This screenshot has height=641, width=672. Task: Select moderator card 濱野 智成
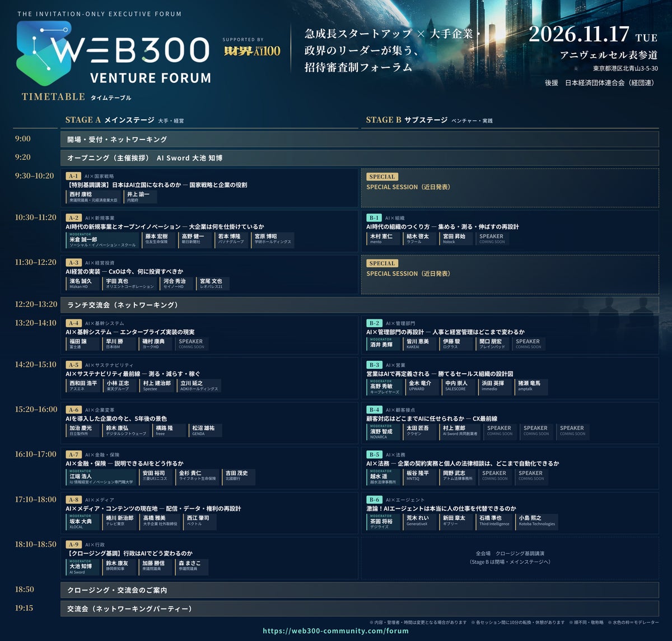[384, 431]
